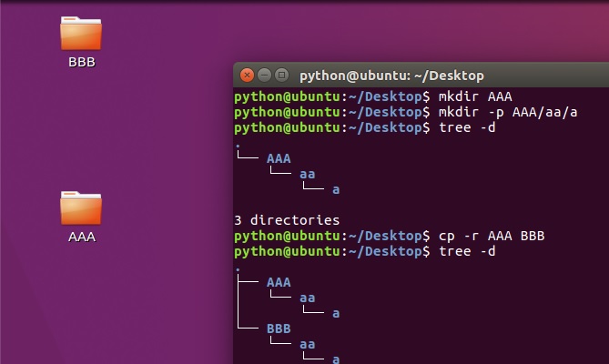609x364 pixels.
Task: Click BBB in the second tree output
Action: coord(279,329)
